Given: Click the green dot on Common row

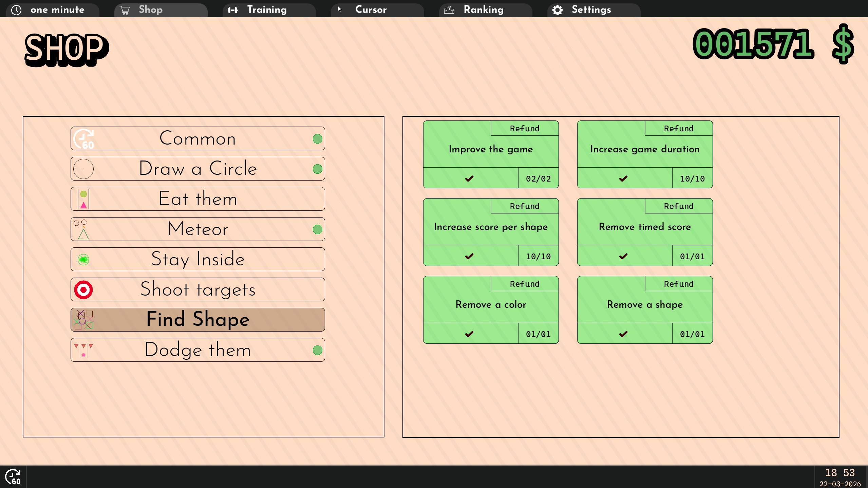Looking at the screenshot, I should coord(317,139).
